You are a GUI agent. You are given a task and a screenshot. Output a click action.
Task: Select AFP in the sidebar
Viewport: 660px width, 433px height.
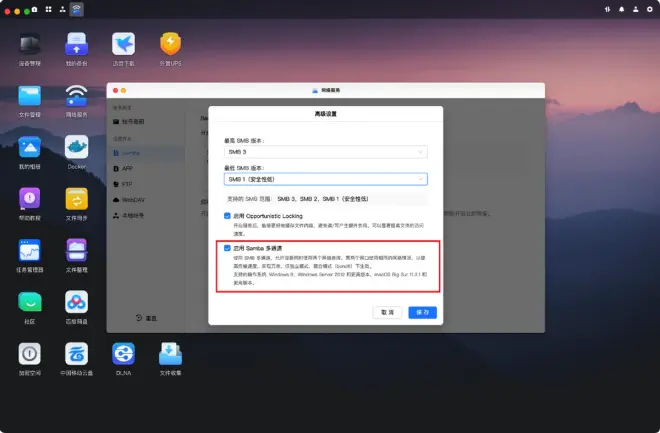[x=128, y=167]
